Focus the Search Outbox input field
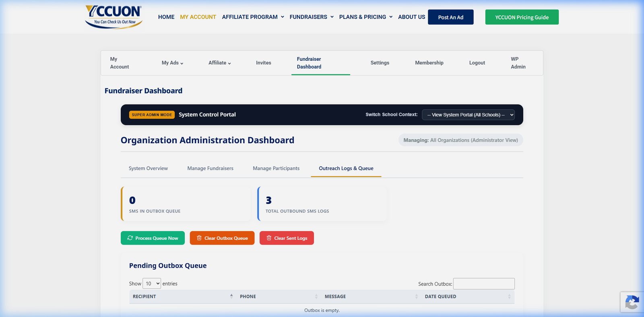Viewport: 644px width, 317px height. (x=484, y=284)
